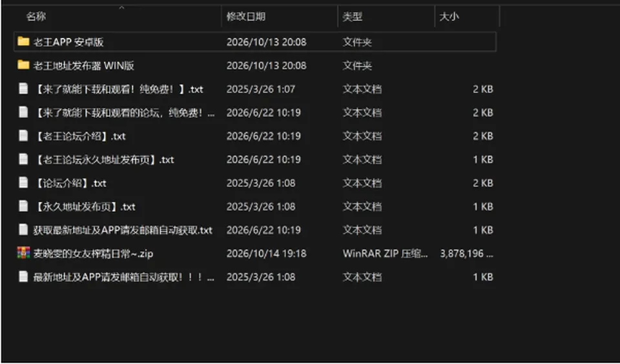Image resolution: width=620 pixels, height=364 pixels.
Task: Sort by the 修改日期 column header
Action: click(x=245, y=16)
